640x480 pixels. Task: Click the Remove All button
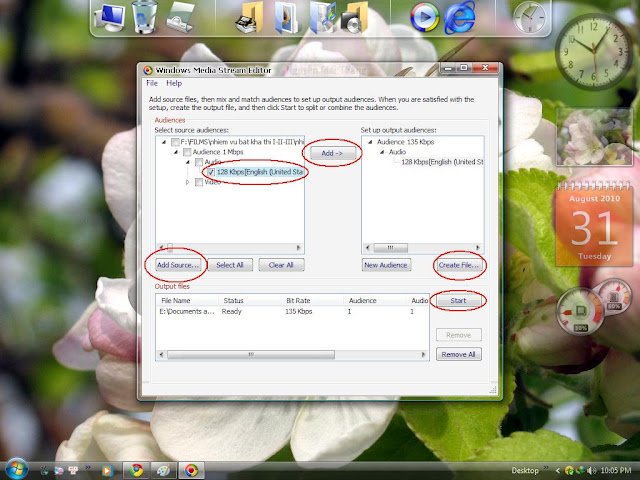458,354
